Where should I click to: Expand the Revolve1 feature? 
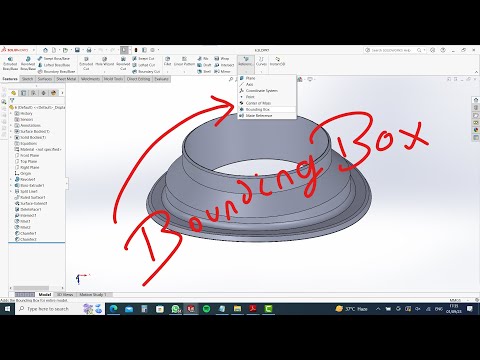tap(11, 180)
